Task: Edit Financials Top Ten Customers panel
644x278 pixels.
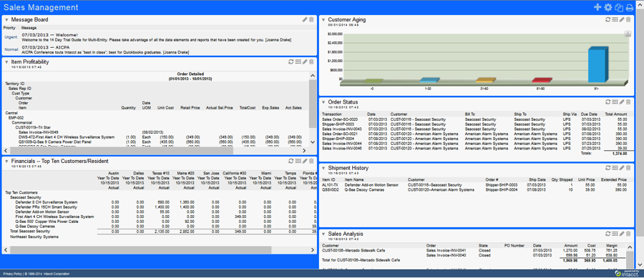Action: pos(305,161)
